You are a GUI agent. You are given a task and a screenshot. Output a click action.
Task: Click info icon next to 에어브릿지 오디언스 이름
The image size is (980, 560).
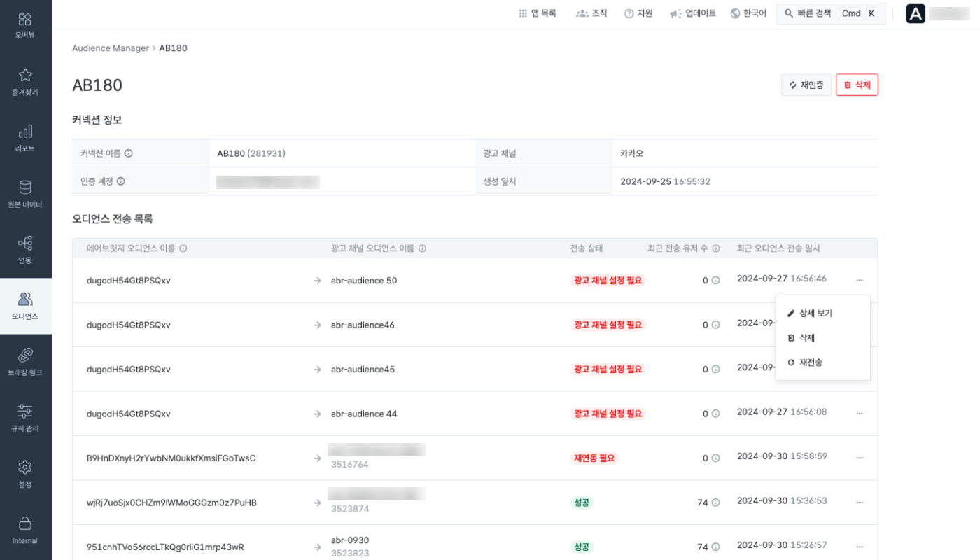183,248
